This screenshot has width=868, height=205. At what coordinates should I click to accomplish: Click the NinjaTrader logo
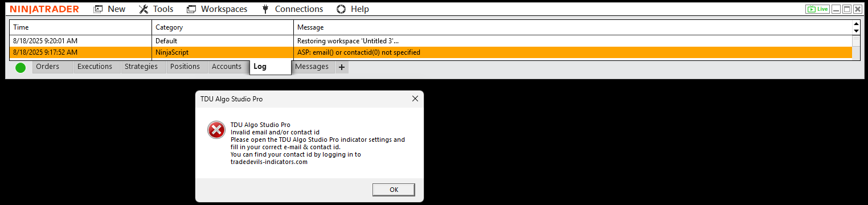pyautogui.click(x=44, y=9)
